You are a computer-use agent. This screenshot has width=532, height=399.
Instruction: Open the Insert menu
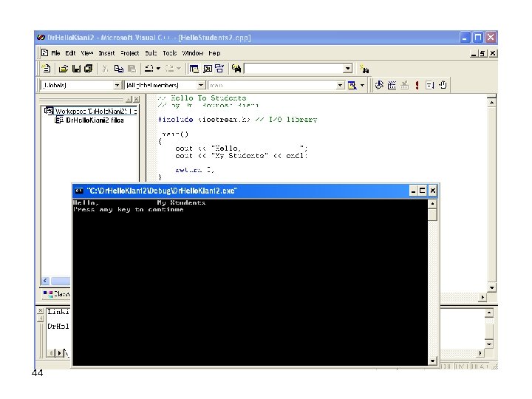coord(106,53)
